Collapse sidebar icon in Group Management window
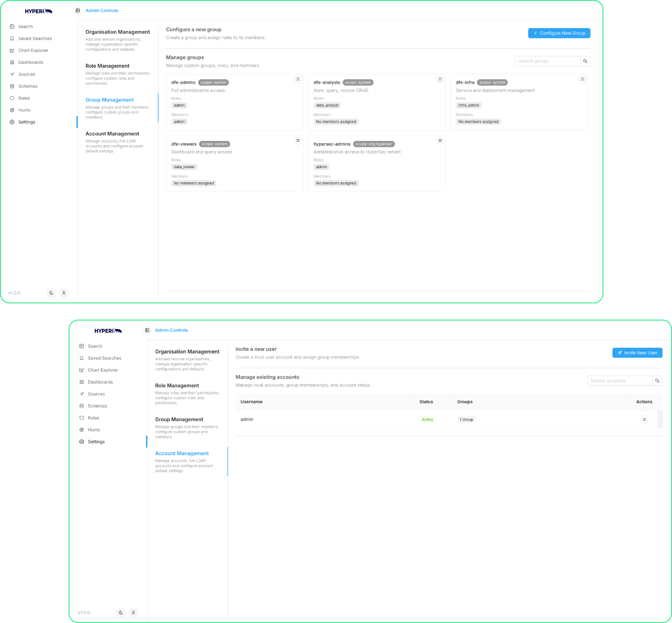Viewport: 672px width, 623px height. 78,11
